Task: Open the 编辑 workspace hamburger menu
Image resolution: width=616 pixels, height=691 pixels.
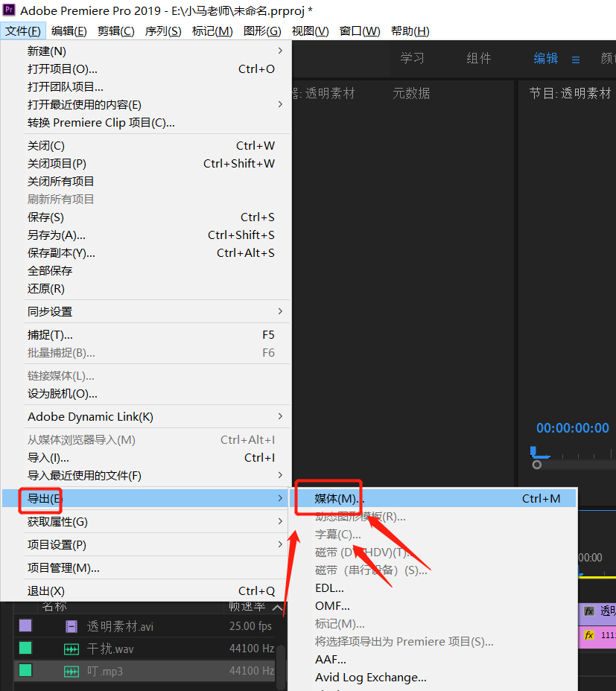Action: click(576, 60)
